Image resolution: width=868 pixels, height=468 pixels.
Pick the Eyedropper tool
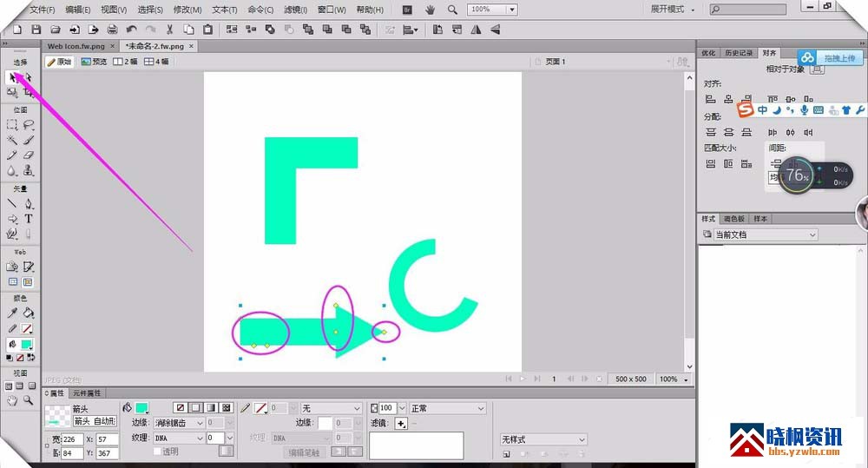(x=12, y=313)
